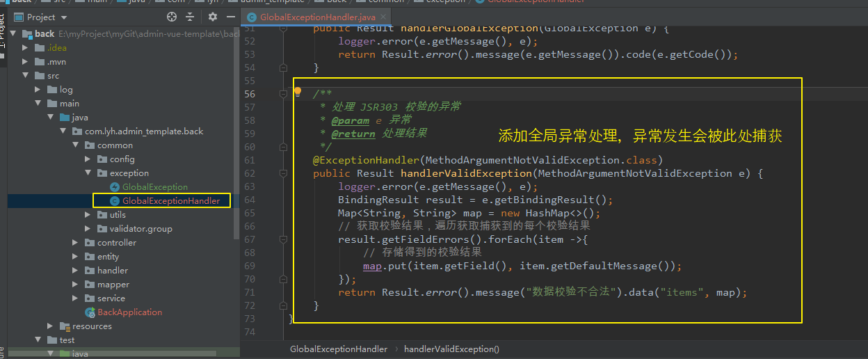Expand the config package
This screenshot has height=359, width=868.
(89, 159)
